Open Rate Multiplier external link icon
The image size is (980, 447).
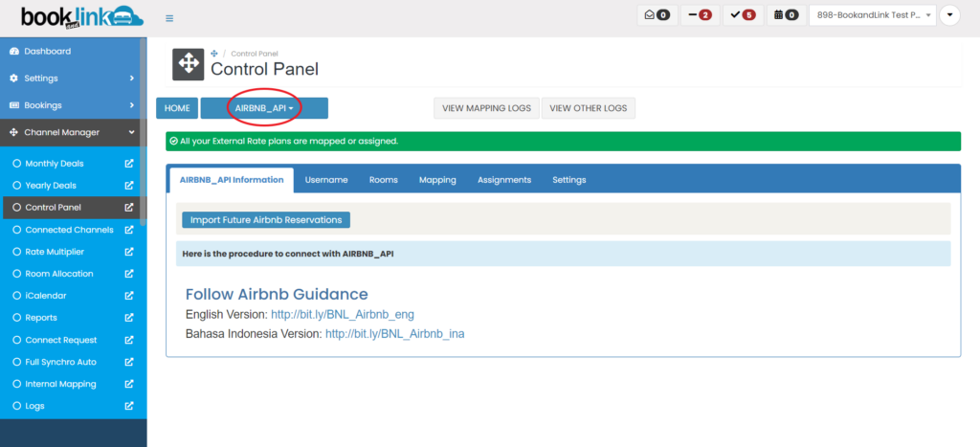129,252
